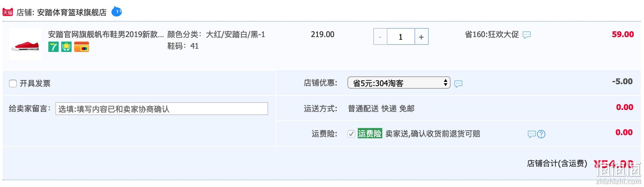The image size is (644, 187).
Task: Enable the 开具发票 checkbox
Action: (13, 84)
